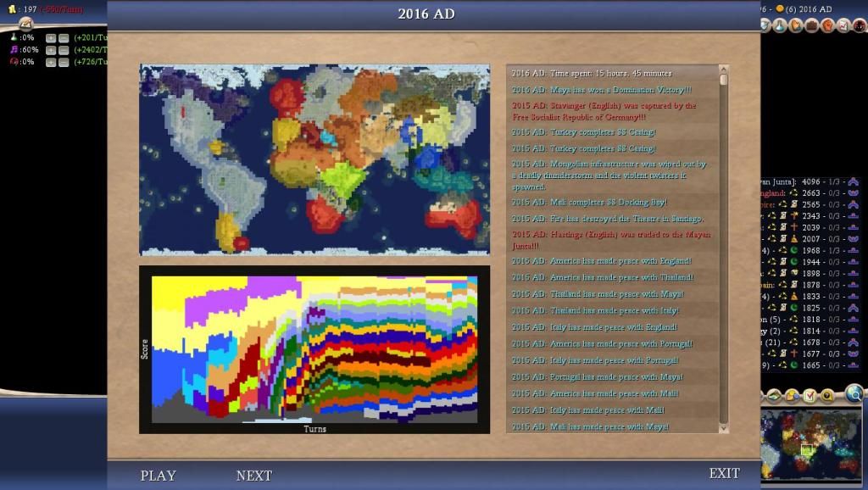Click the gold treasury coin icon
The width and height of the screenshot is (868, 490).
tap(12, 8)
